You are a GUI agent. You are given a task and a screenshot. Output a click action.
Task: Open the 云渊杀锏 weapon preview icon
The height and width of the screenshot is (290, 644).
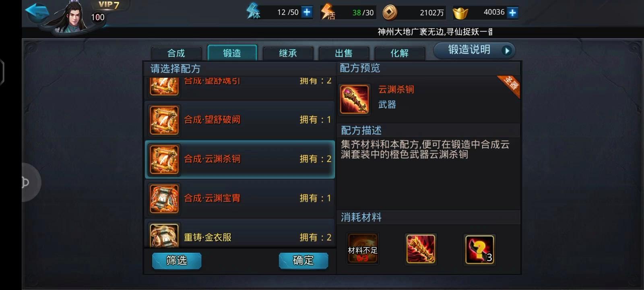pyautogui.click(x=354, y=99)
